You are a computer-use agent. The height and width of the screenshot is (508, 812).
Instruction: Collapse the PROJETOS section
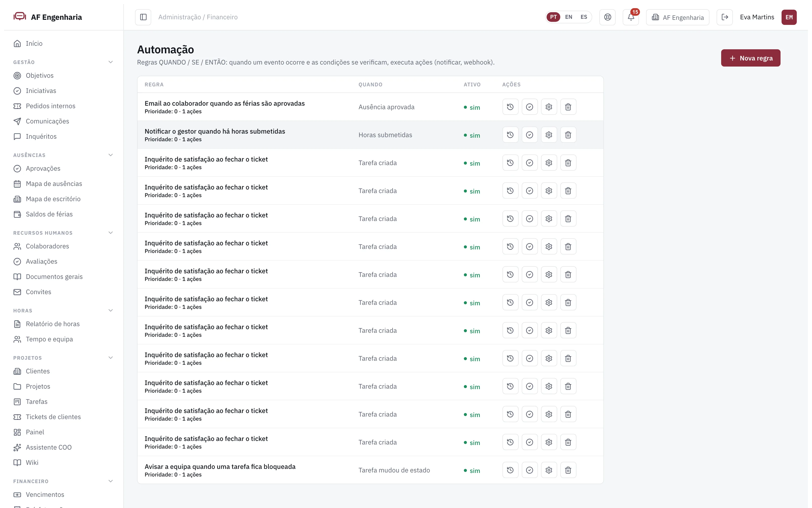(x=111, y=358)
